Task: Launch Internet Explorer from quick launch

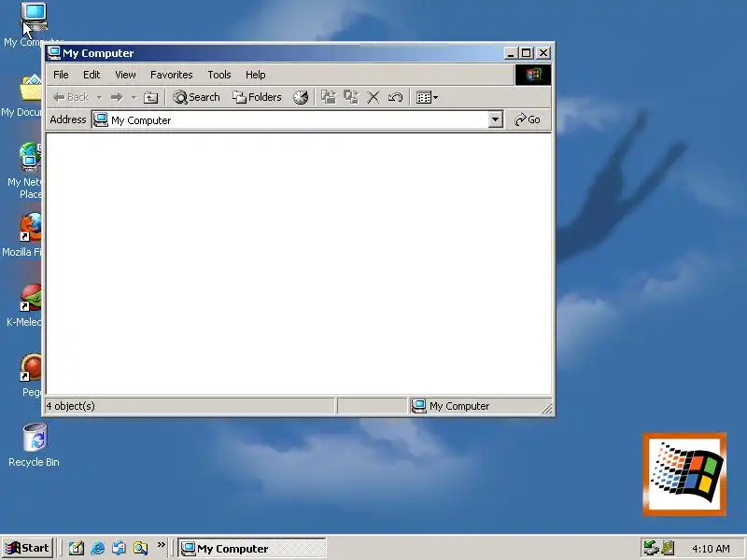Action: point(98,548)
